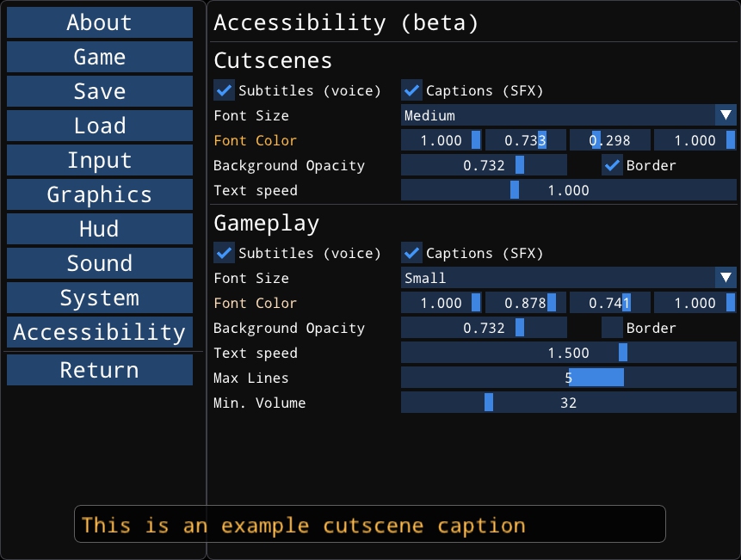Click the Min. Volume label
Viewport: 741px width, 560px height.
(x=259, y=403)
